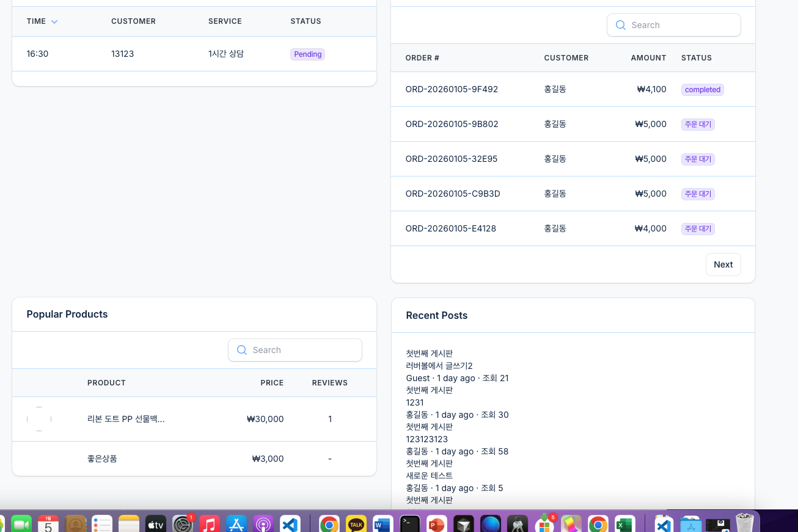Screen dimensions: 798x532
Task: Launch PowerPoint from the dock
Action: [436, 524]
